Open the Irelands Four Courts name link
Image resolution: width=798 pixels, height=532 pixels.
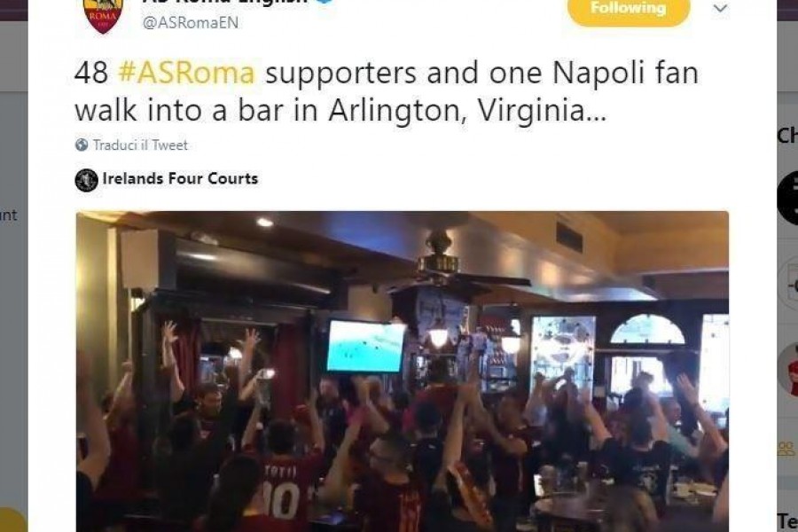point(180,179)
